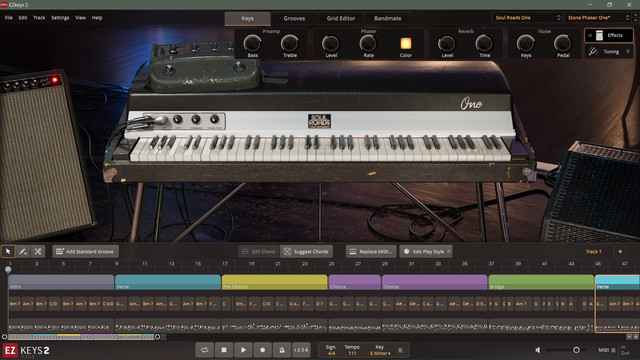
Task: Stop playback with the stop button
Action: point(224,350)
